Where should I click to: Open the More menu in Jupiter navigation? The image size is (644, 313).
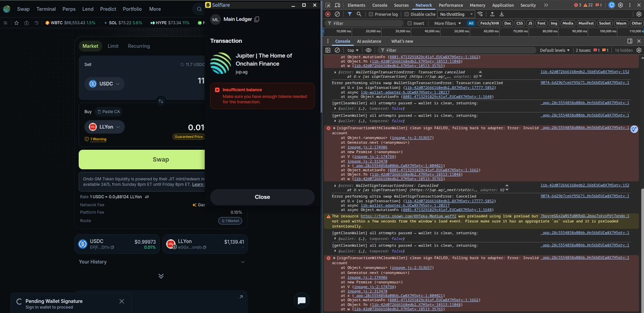[155, 9]
